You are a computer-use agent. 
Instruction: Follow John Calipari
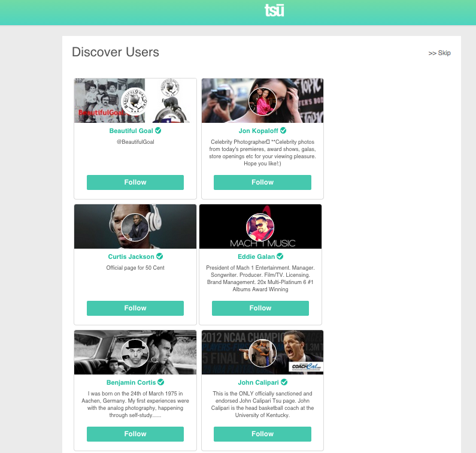click(x=263, y=434)
